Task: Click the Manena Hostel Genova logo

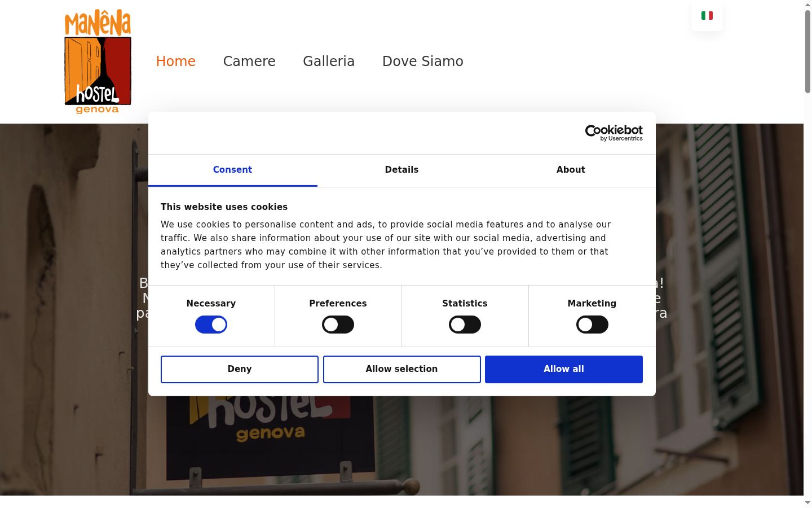Action: pyautogui.click(x=98, y=62)
